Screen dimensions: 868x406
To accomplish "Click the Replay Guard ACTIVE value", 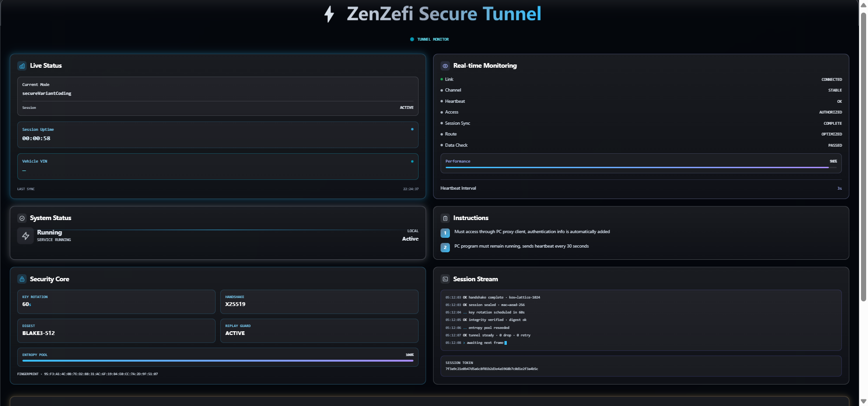I will click(x=235, y=333).
